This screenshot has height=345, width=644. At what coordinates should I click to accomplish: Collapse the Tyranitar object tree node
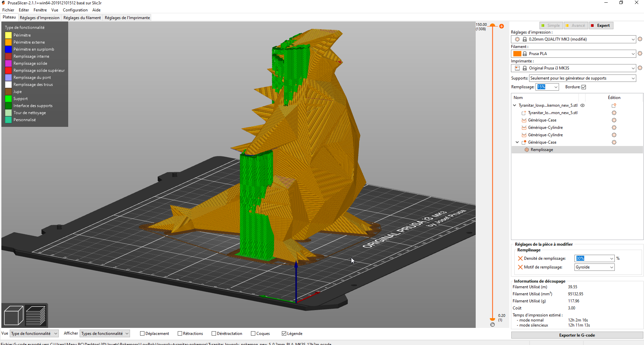coord(514,105)
